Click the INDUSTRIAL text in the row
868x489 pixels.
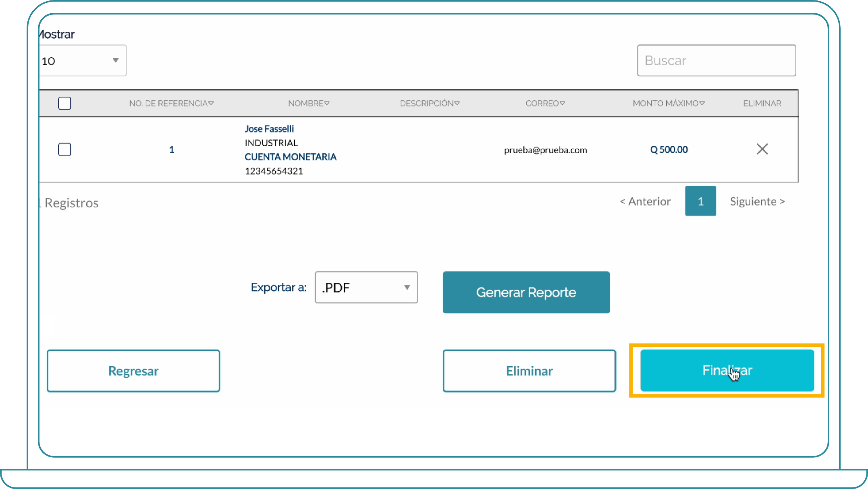[x=271, y=143]
